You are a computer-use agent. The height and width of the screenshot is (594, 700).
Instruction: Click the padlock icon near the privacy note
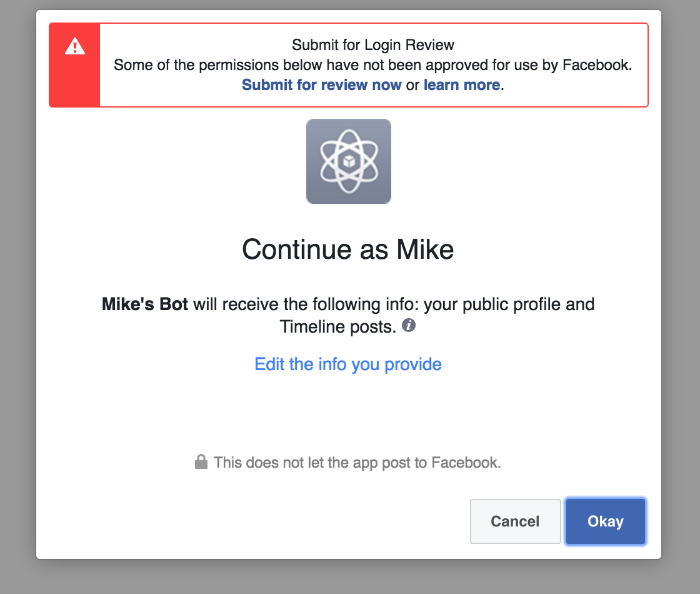[201, 462]
